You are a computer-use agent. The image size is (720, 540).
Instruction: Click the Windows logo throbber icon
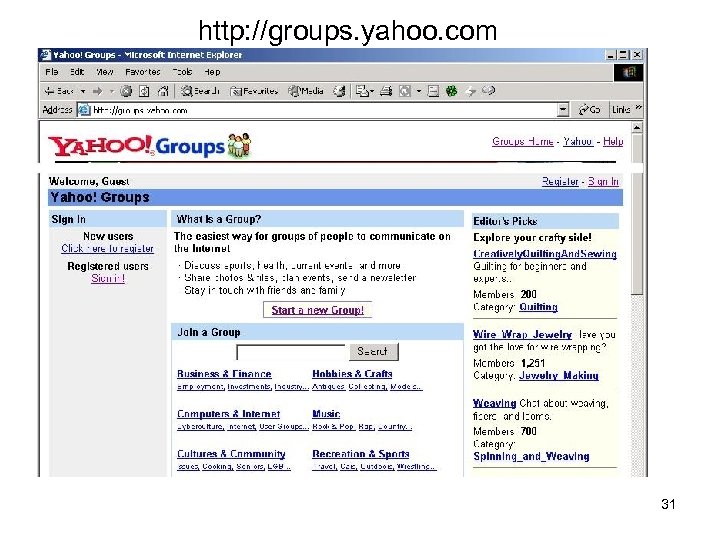click(x=629, y=72)
